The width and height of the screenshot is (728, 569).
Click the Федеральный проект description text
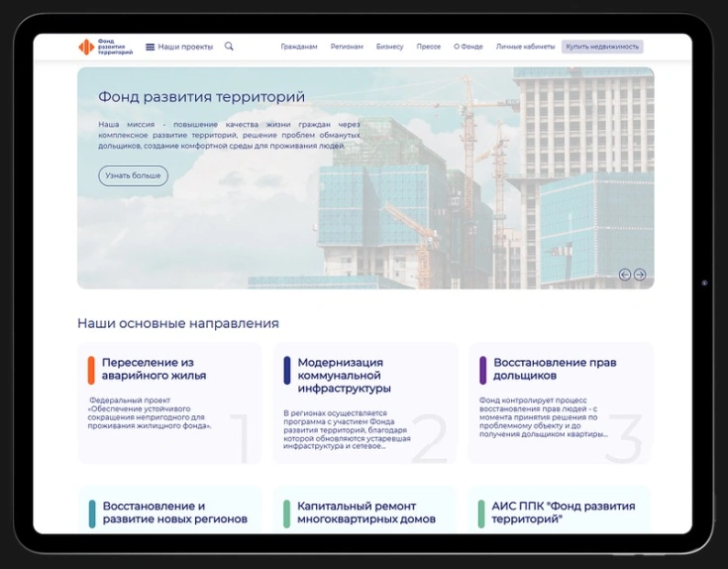point(150,413)
